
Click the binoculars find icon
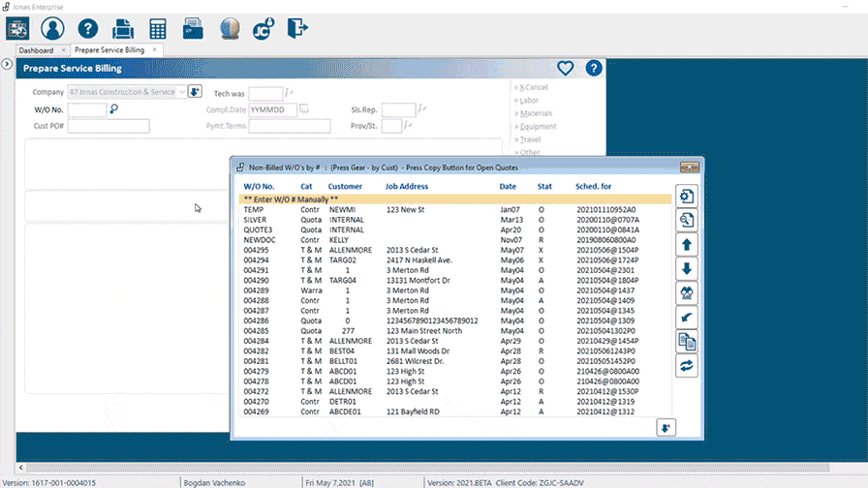click(687, 293)
